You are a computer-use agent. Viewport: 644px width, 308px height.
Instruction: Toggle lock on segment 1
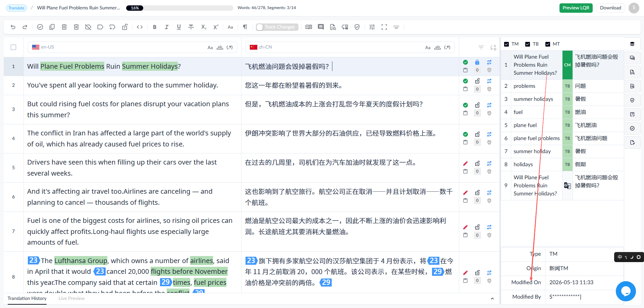[x=477, y=62]
